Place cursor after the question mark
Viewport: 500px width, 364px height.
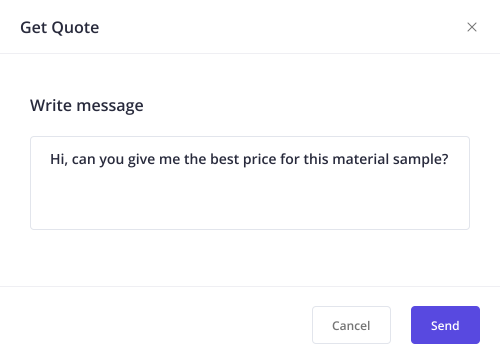pos(450,159)
